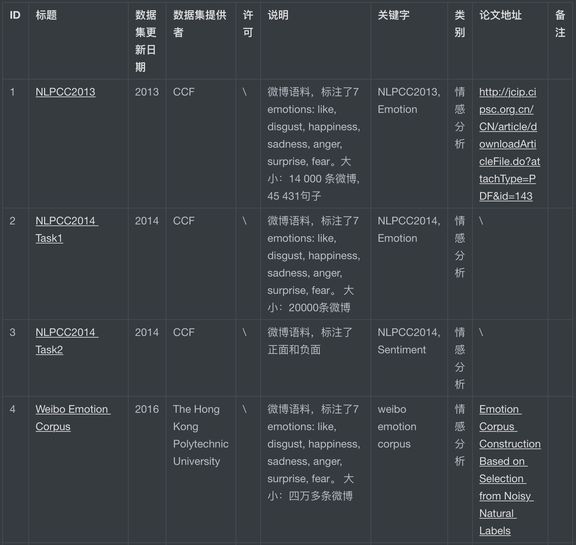Screen dimensions: 576x545
Task: Open the NLPCC2014 Task1 dataset link
Action: click(x=67, y=230)
